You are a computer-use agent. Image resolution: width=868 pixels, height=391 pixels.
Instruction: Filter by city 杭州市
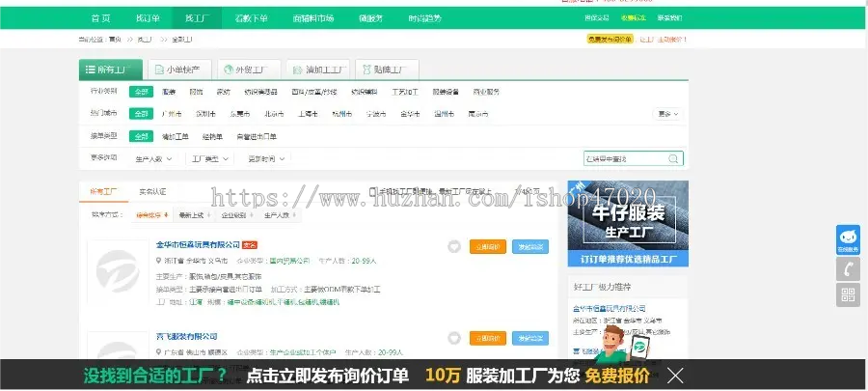(342, 114)
